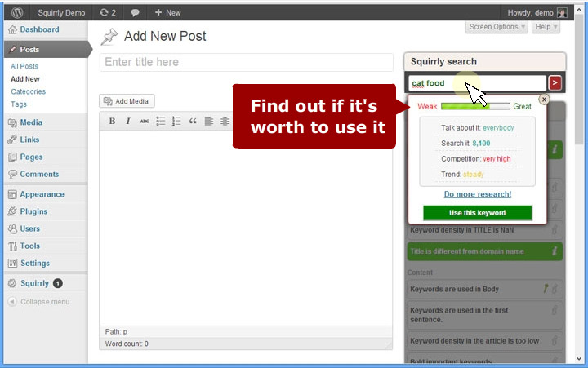Select Add New submenu item
This screenshot has height=368, width=588.
(25, 79)
